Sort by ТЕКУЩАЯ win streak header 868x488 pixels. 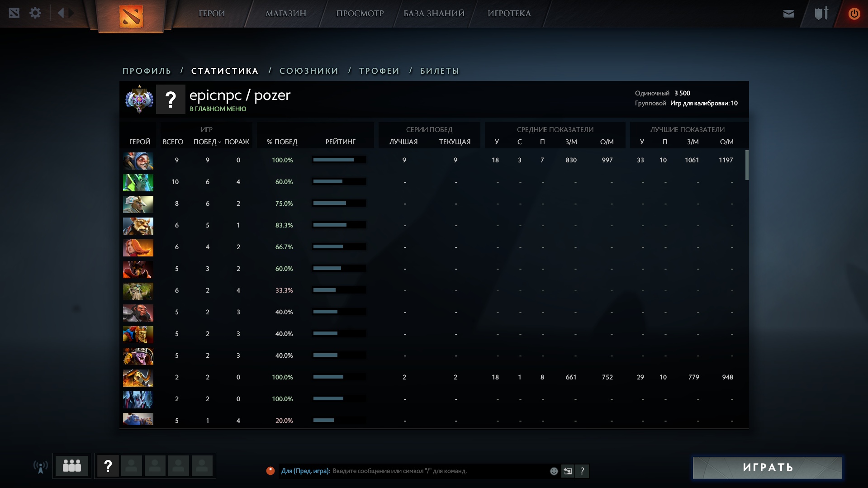tap(455, 142)
